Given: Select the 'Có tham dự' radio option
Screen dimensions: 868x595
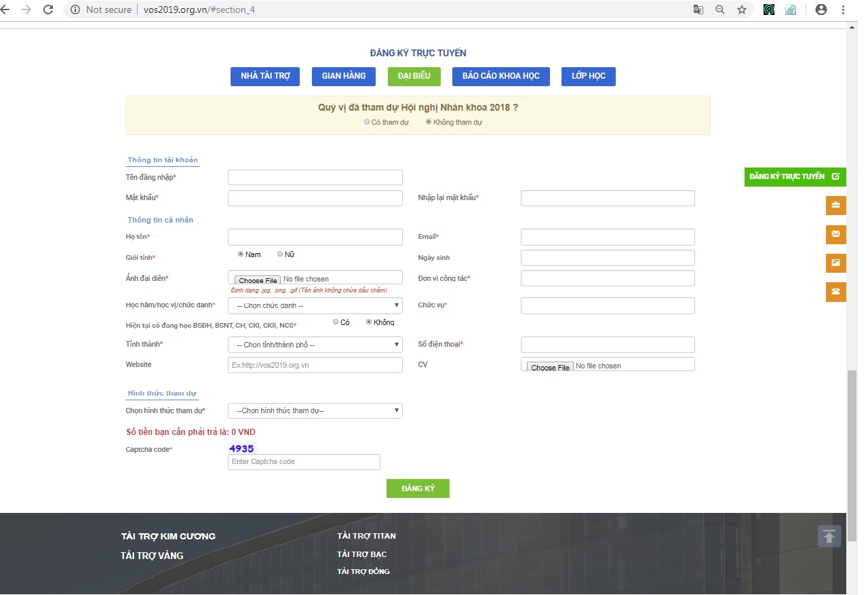Looking at the screenshot, I should pos(367,122).
